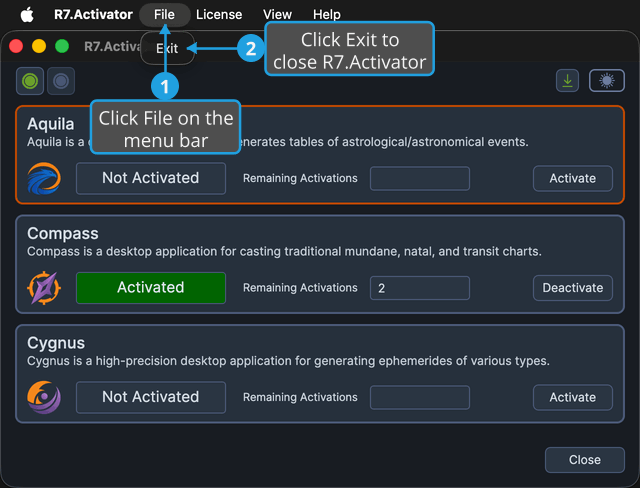Click Aquila's Remaining Activations field
The height and width of the screenshot is (488, 640).
pos(420,178)
